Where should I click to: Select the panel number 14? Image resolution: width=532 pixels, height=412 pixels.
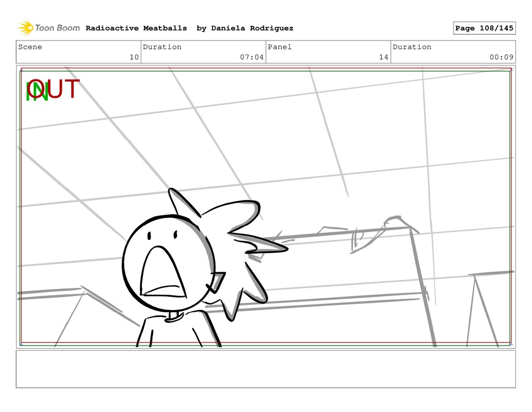point(384,57)
